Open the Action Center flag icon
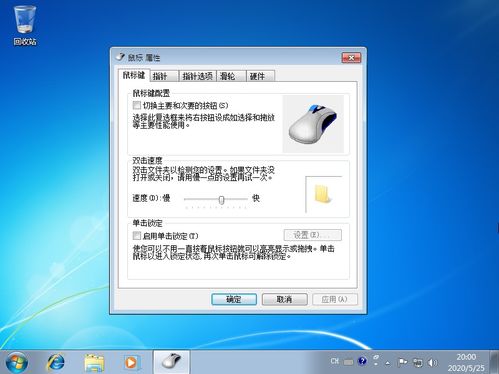The image size is (499, 374). (x=402, y=362)
